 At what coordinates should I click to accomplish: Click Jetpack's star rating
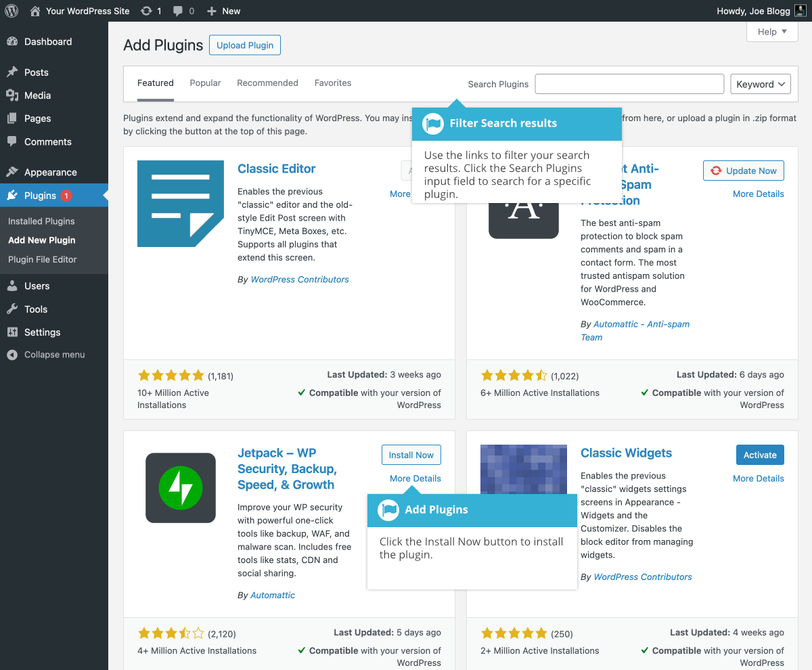point(171,634)
